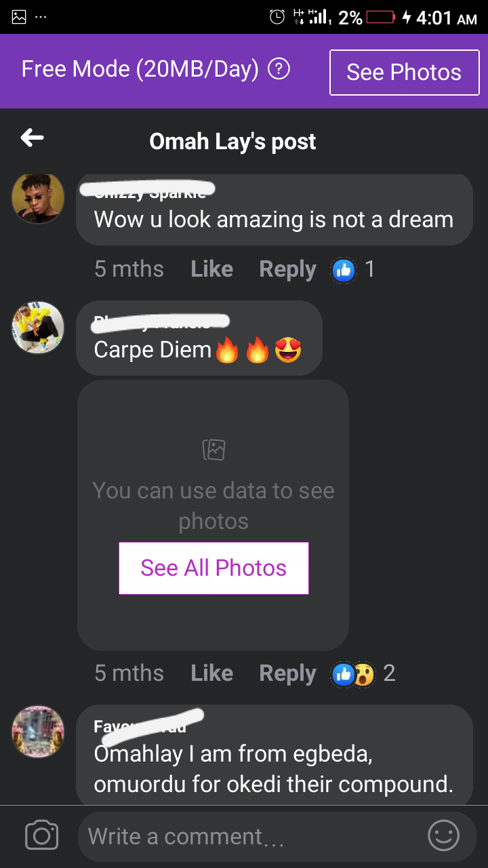The height and width of the screenshot is (868, 488).
Task: Reply to the 'Wow u look amazing' comment
Action: (287, 269)
